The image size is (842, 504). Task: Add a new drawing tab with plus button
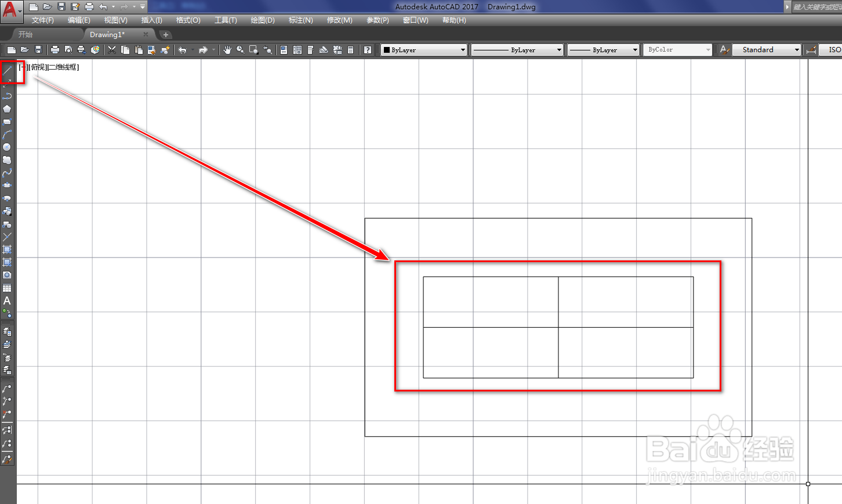tap(165, 35)
